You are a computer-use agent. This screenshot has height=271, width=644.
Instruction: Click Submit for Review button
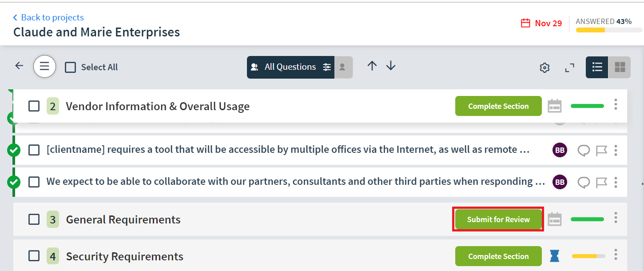pos(498,219)
